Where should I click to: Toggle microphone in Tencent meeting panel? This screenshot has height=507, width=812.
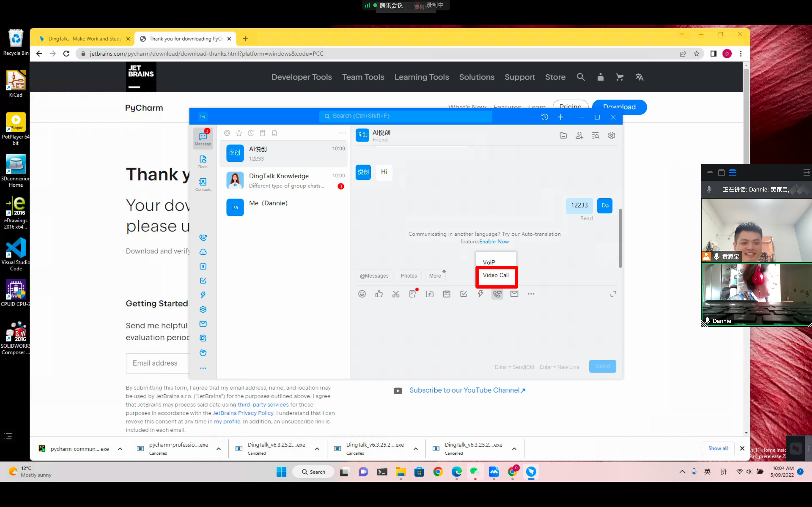coord(709,189)
